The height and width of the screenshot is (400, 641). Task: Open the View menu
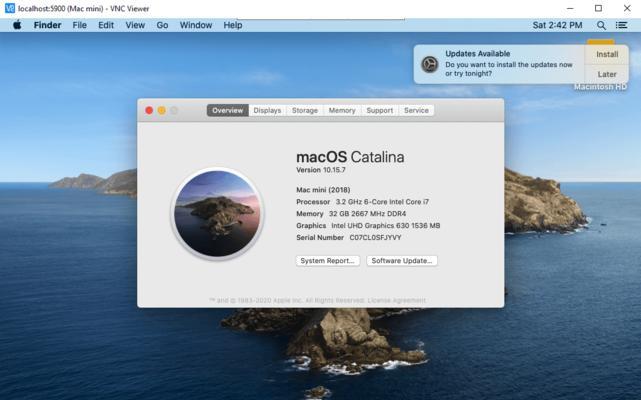tap(135, 25)
